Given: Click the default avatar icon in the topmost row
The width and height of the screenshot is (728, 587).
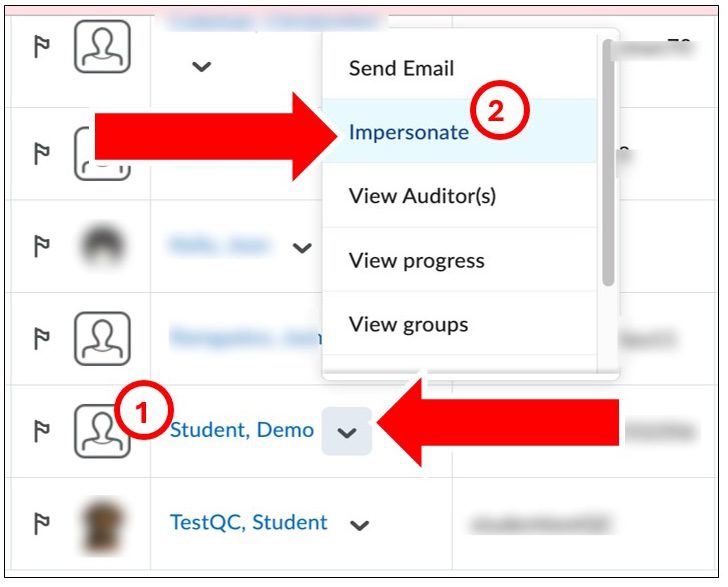Looking at the screenshot, I should [x=102, y=46].
